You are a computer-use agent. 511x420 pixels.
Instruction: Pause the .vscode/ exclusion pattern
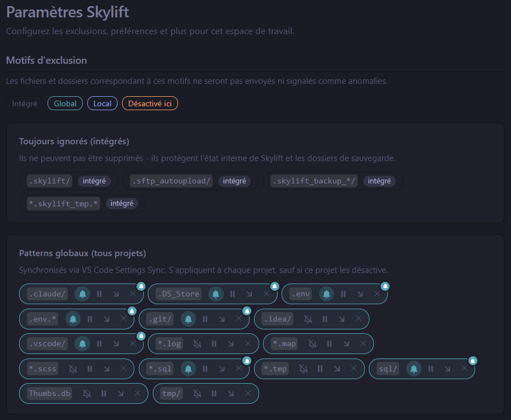click(100, 344)
